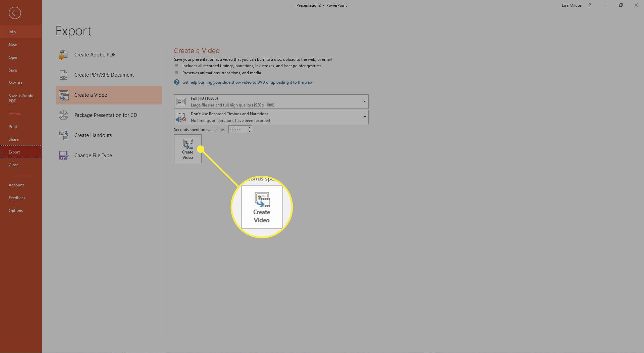Open the Info backstage tab
Screen dimensions: 644x353
[x=21, y=32]
